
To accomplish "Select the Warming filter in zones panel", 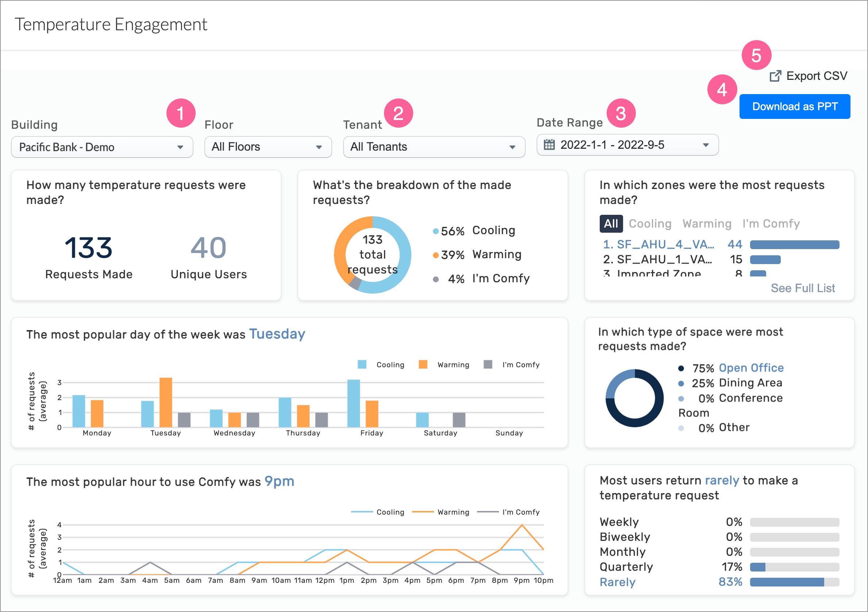I will pyautogui.click(x=707, y=223).
